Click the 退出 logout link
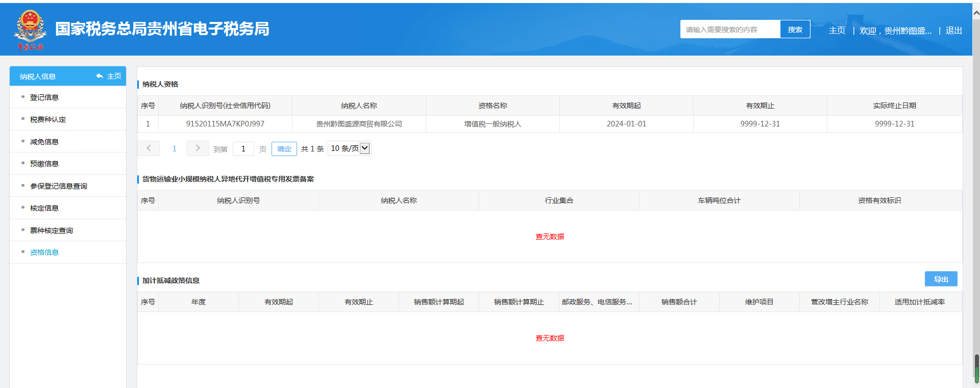980x388 pixels. (x=953, y=31)
